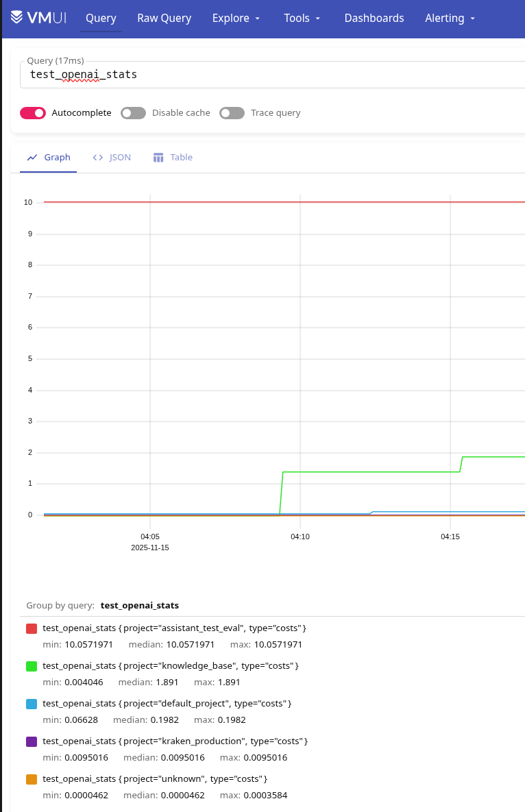
Task: Select the kraken_production series legend entry
Action: pos(175,741)
